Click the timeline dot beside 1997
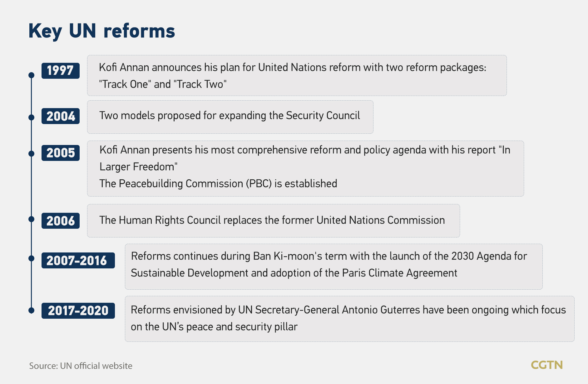 coord(31,75)
